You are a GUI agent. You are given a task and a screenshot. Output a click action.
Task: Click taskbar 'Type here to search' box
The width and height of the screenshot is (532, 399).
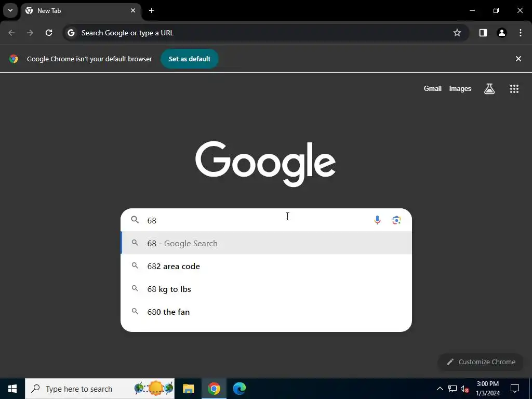coord(100,389)
